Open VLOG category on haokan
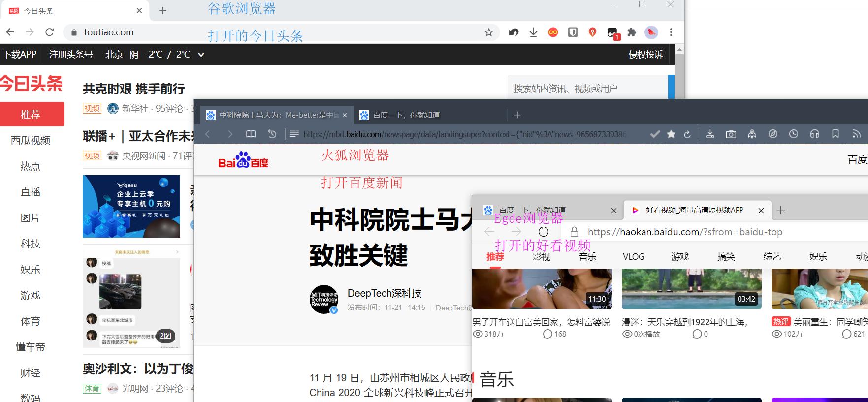This screenshot has height=402, width=868. [633, 256]
